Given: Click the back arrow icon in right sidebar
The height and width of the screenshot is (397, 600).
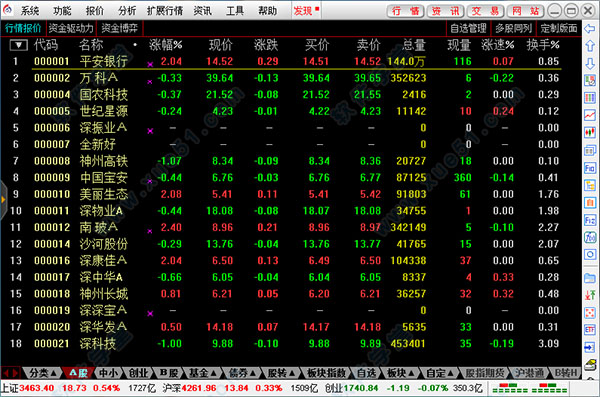Looking at the screenshot, I should pos(590,28).
